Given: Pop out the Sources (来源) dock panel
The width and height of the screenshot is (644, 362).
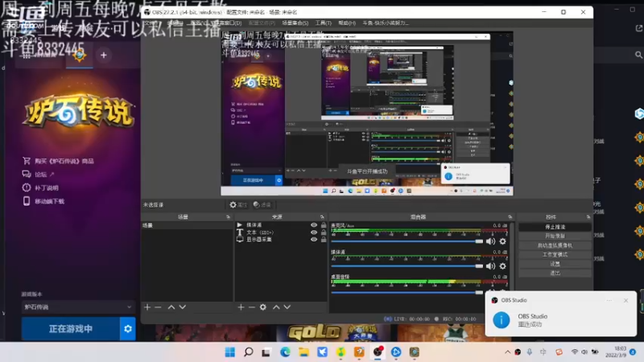Looking at the screenshot, I should point(322,216).
